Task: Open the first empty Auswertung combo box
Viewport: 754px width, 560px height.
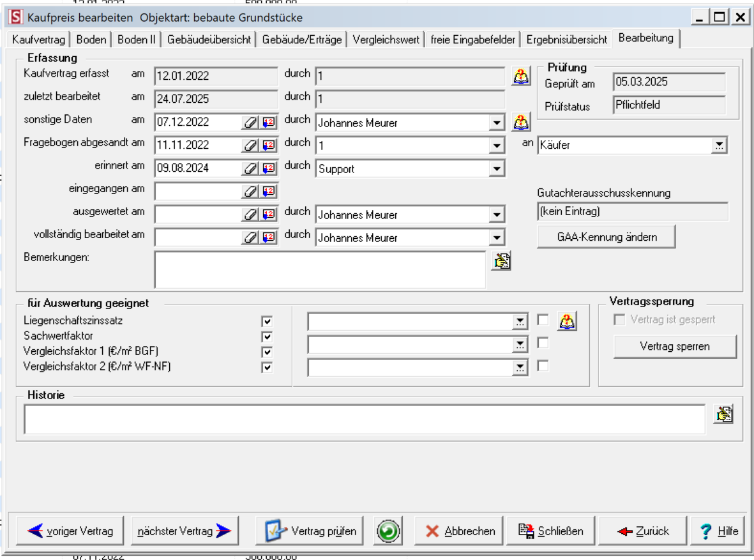Action: point(520,321)
